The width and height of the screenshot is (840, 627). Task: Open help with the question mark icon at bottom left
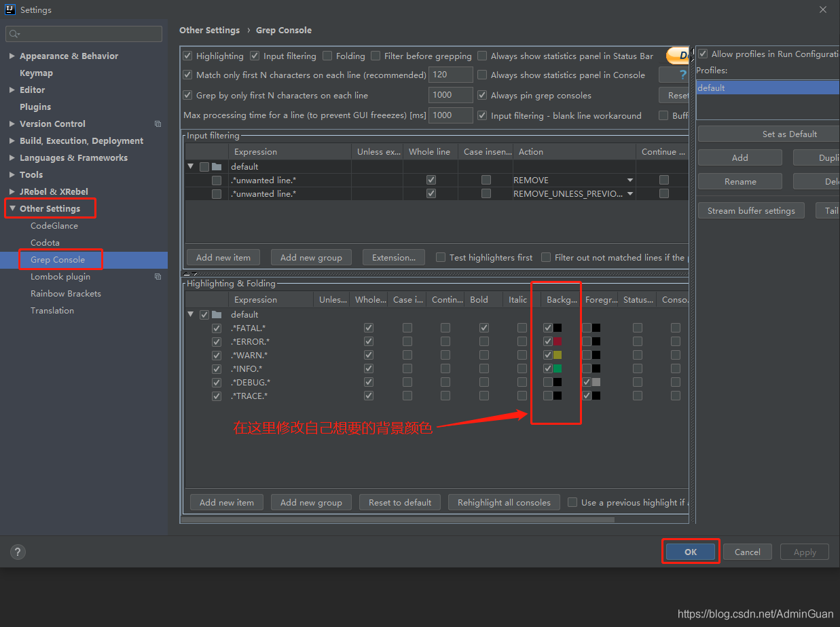tap(18, 552)
